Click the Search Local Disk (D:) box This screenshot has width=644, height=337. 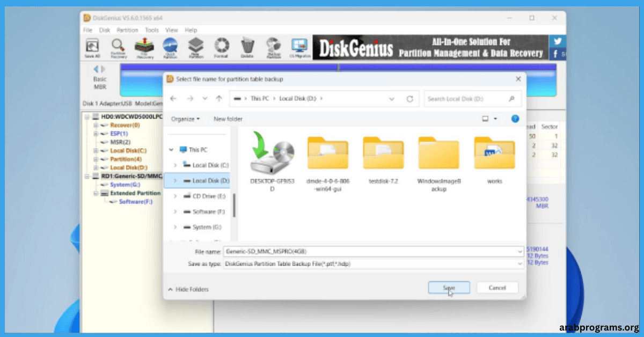point(473,99)
